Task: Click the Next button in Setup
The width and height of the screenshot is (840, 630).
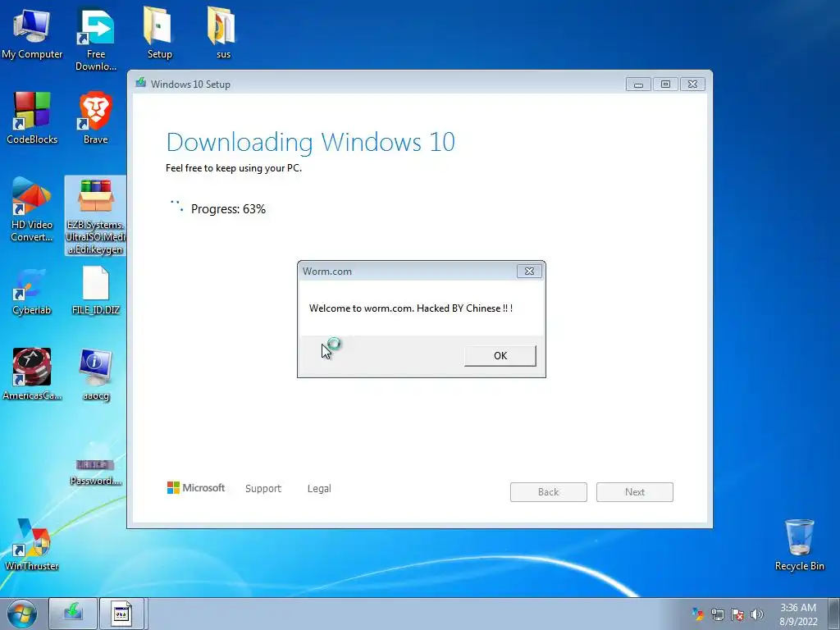Action: [x=635, y=492]
